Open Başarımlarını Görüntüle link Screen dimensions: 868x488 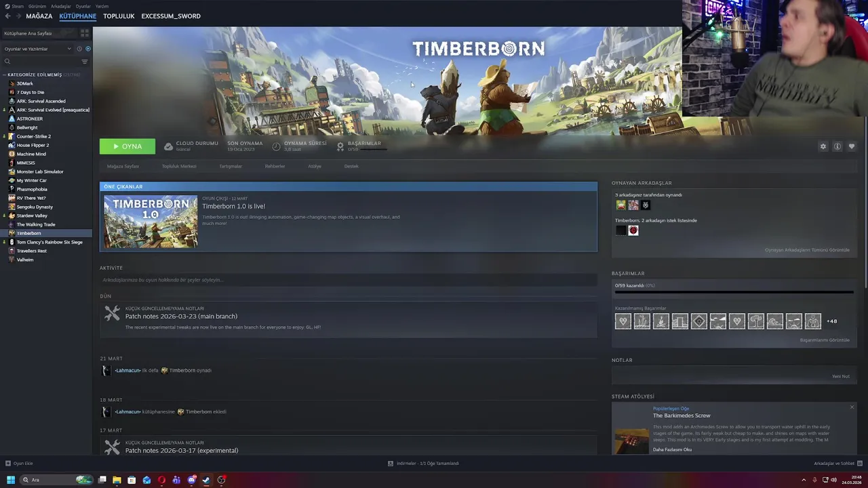click(825, 340)
